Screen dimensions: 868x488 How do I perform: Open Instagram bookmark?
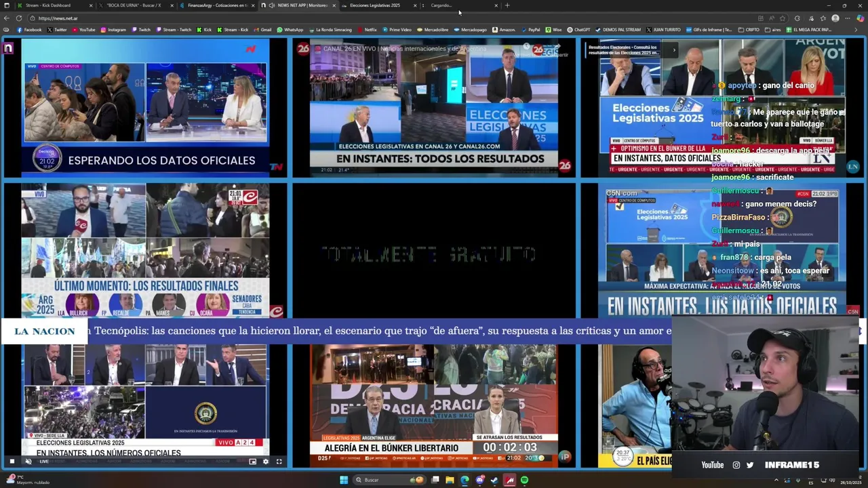pos(113,30)
